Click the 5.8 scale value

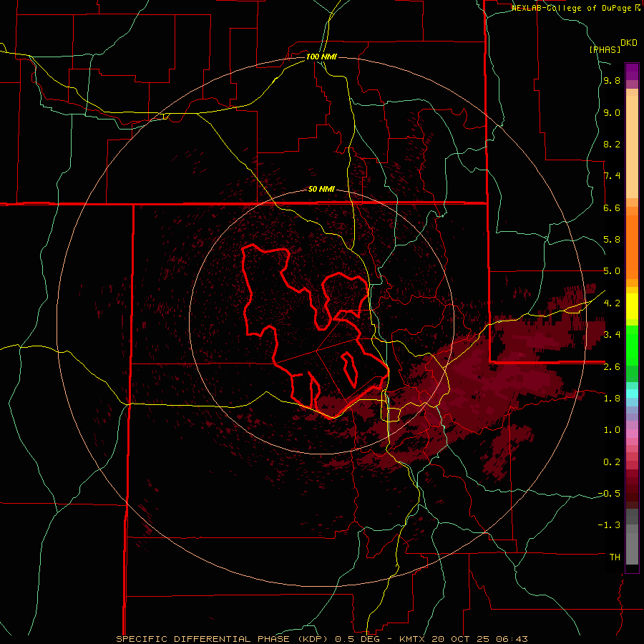(612, 240)
